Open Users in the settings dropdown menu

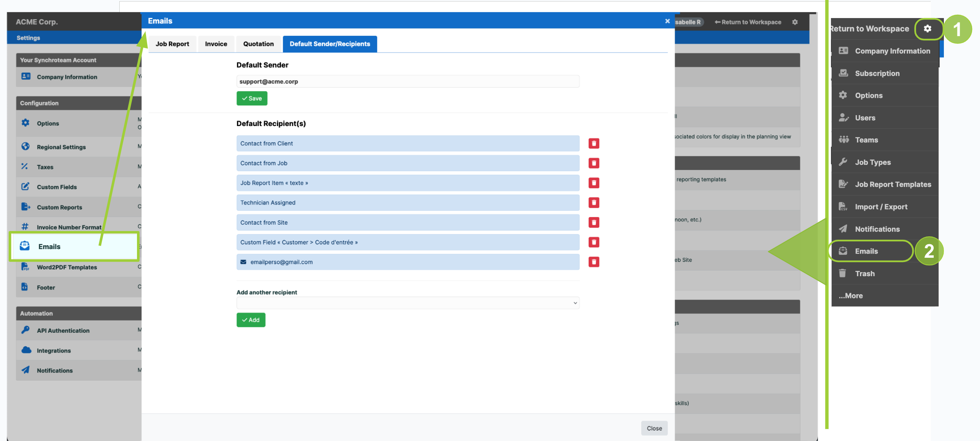885,117
